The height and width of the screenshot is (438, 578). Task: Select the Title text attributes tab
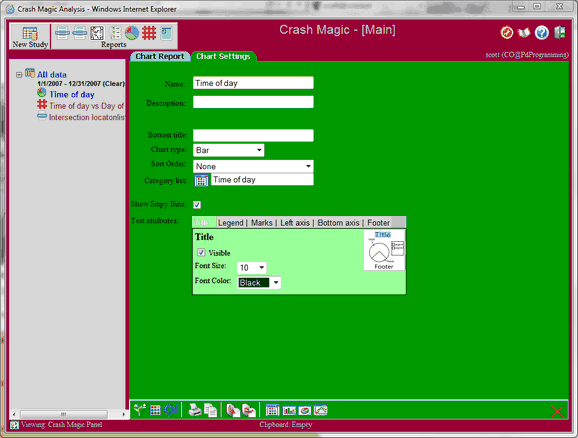202,222
